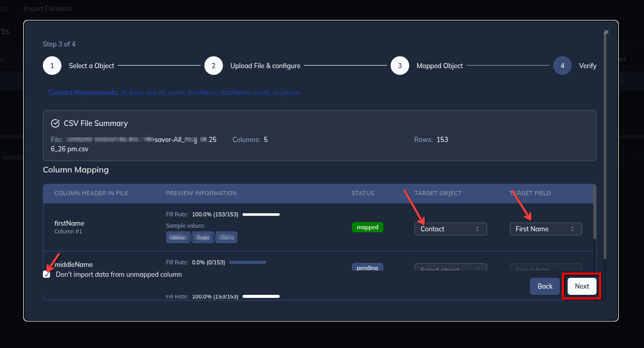644x348 pixels.
Task: Click the CSV File Summary checkmark icon
Action: (55, 123)
